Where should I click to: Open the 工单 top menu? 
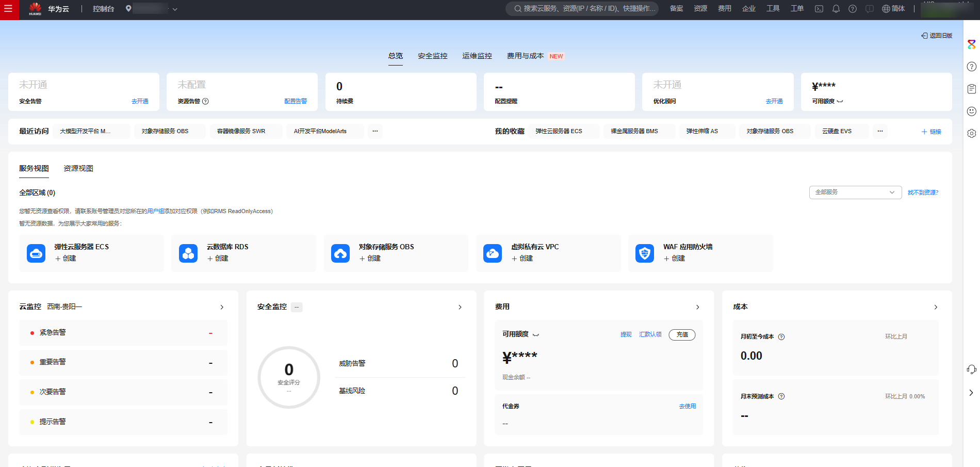pos(797,9)
